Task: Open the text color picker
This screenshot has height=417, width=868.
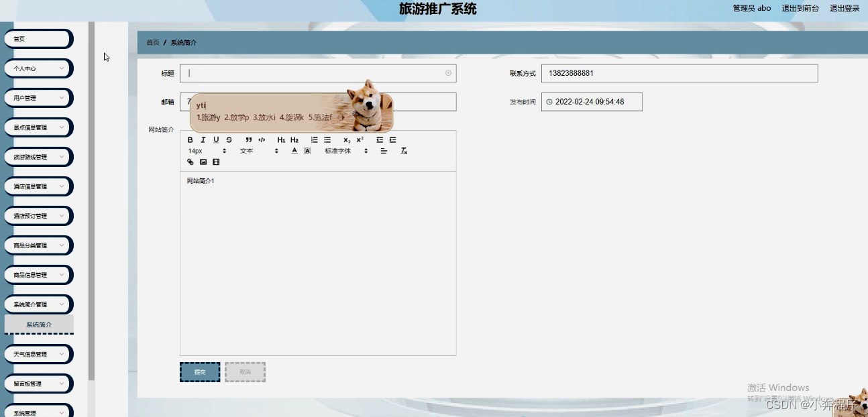Action: tap(294, 151)
